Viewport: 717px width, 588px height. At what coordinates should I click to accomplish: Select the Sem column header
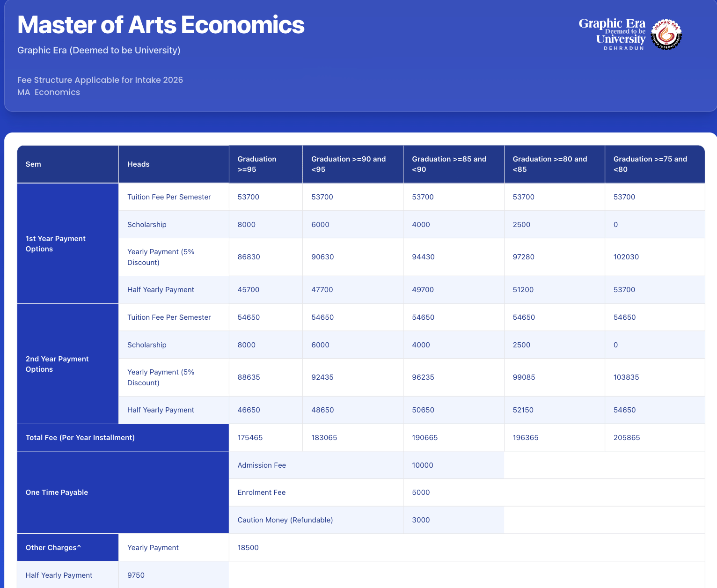click(33, 164)
